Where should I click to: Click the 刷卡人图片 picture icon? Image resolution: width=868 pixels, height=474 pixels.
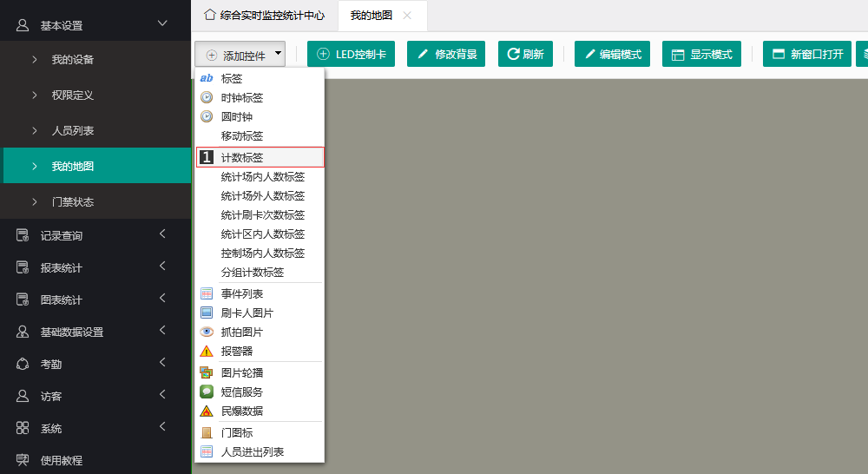coord(207,313)
